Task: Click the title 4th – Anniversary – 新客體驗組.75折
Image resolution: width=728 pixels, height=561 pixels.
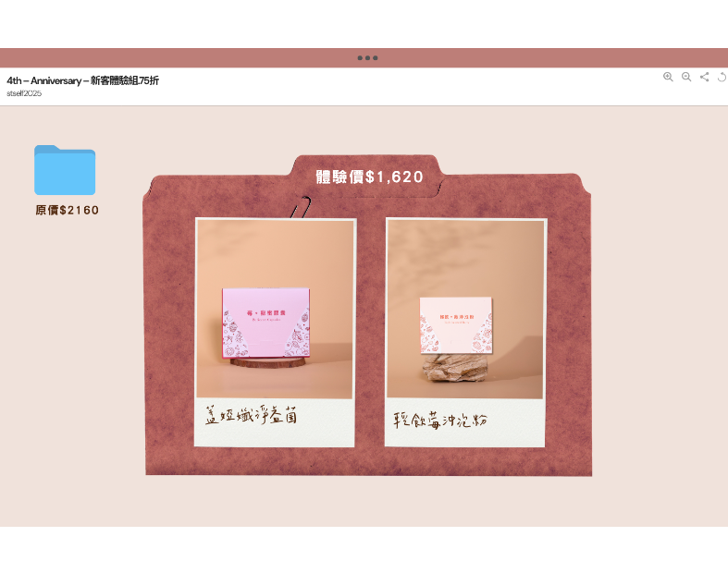Action: (83, 80)
